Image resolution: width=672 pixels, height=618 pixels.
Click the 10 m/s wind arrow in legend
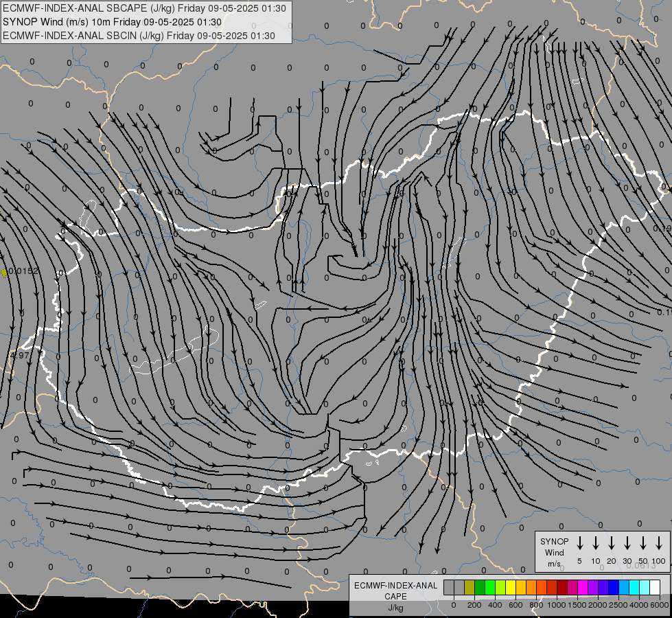click(596, 542)
